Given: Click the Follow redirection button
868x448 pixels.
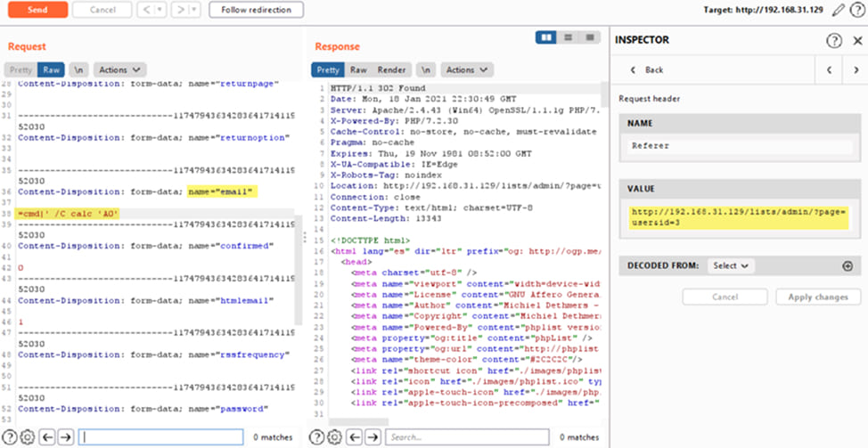Looking at the screenshot, I should click(x=256, y=10).
